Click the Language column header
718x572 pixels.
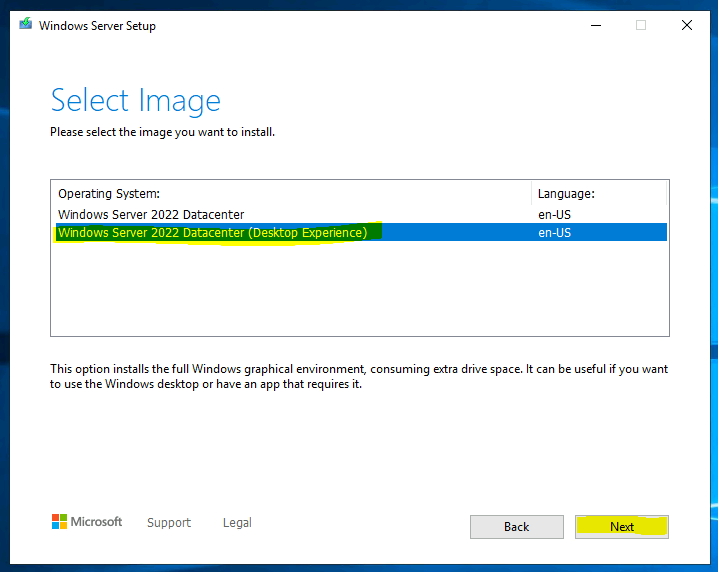pyautogui.click(x=599, y=194)
